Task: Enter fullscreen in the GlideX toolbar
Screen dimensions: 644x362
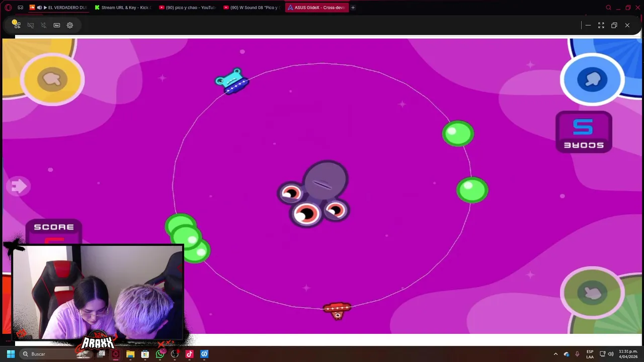Action: (x=601, y=25)
